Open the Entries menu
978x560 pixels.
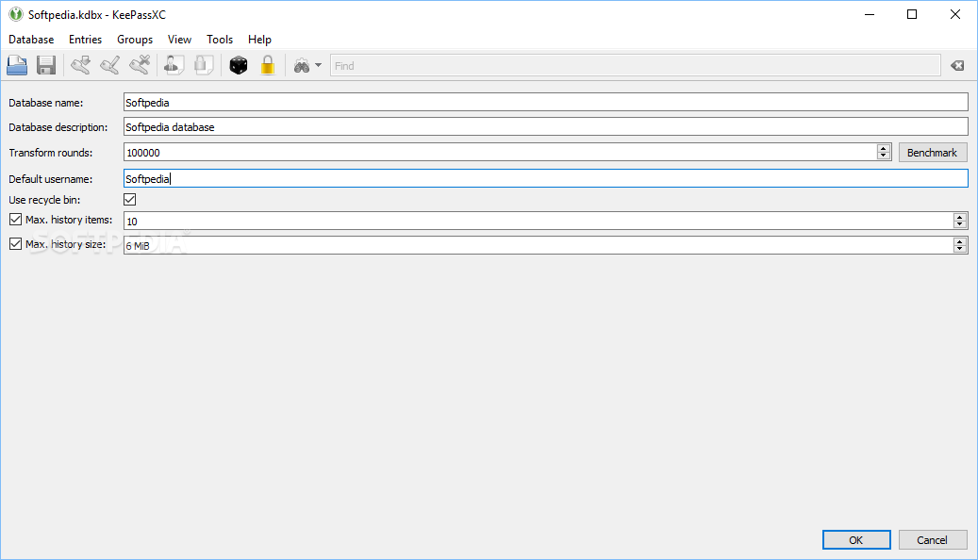click(86, 40)
